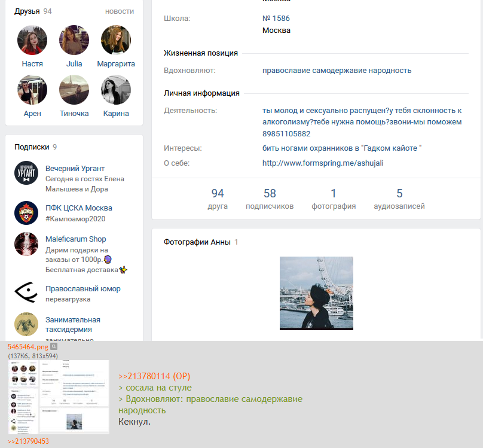The height and width of the screenshot is (448, 483).
Task: Open Настя's friend avatar
Action: pyautogui.click(x=32, y=40)
